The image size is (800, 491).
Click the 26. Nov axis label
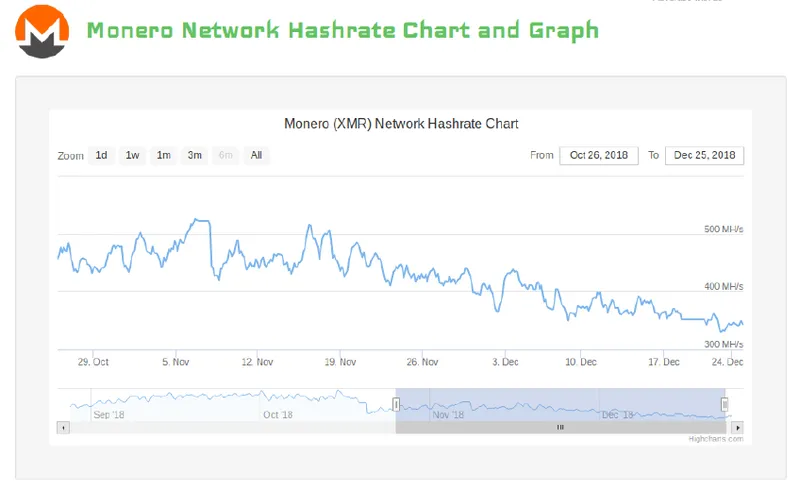422,362
